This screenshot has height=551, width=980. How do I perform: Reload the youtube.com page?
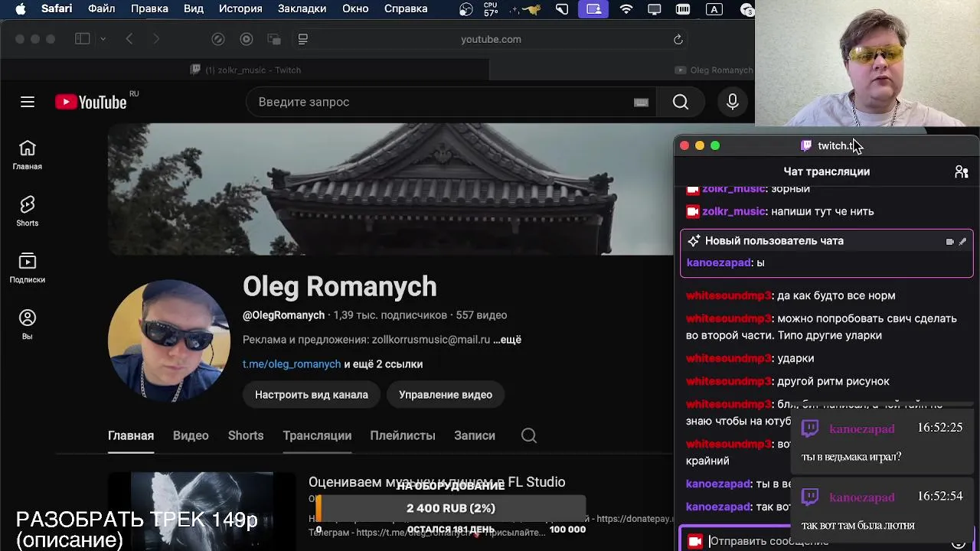pyautogui.click(x=678, y=39)
